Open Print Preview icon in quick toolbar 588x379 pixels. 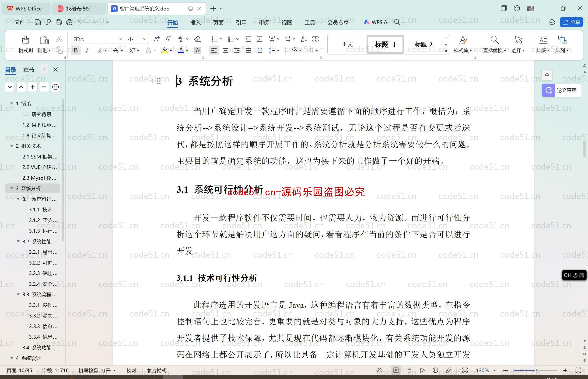tap(70, 22)
